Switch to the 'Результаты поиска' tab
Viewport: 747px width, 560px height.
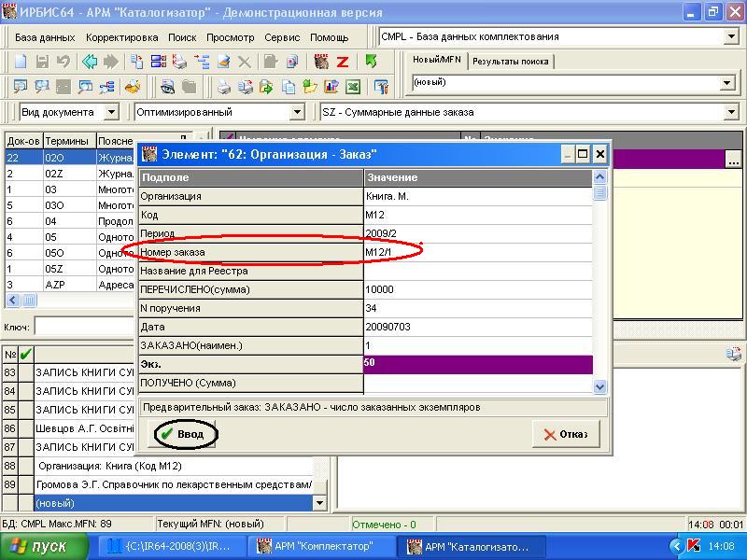[511, 62]
